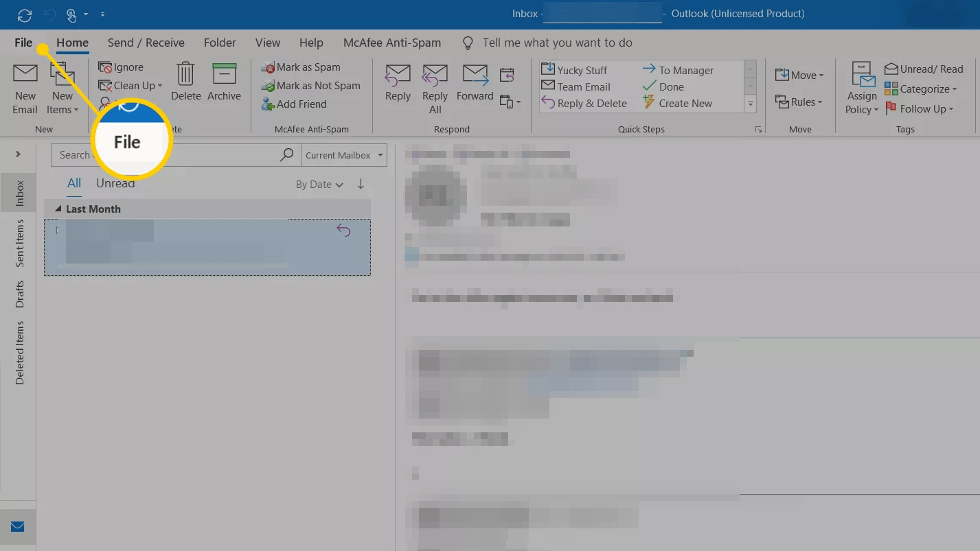This screenshot has height=551, width=980.
Task: Run the Yucky Stuff quick step
Action: point(574,70)
